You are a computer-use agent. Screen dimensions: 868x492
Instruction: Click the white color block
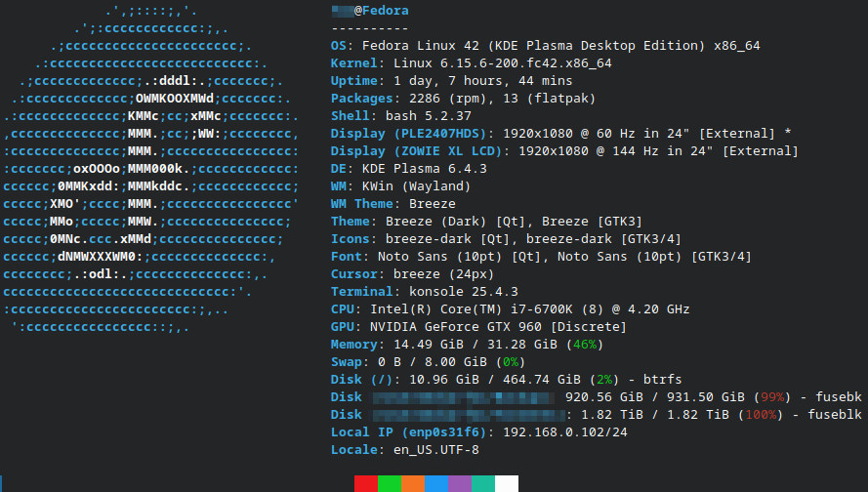[507, 483]
